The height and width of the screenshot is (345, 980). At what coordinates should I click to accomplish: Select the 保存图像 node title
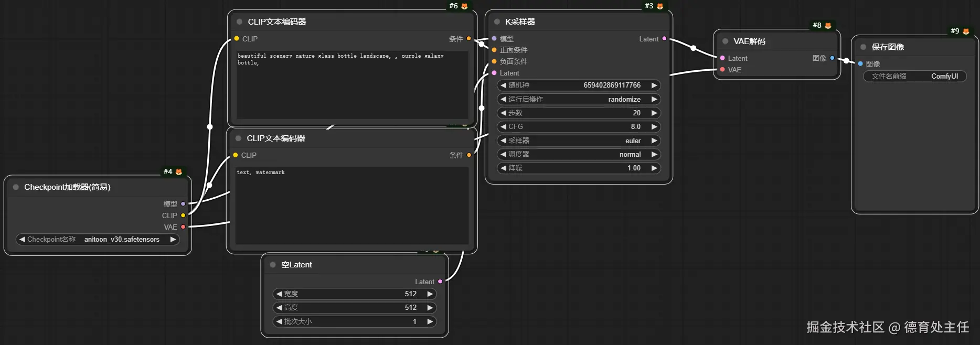point(888,47)
